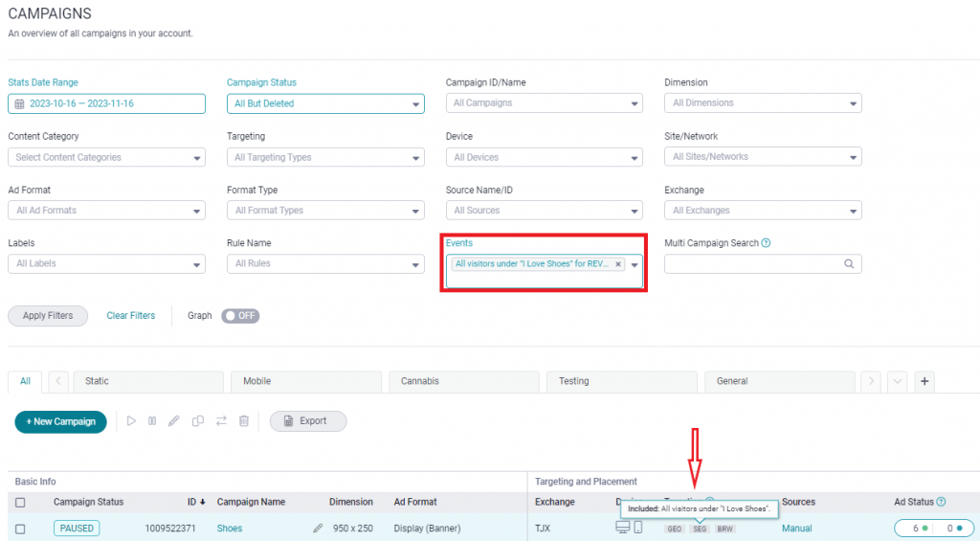Image resolution: width=980 pixels, height=541 pixels.
Task: Remove the "I Love Shoes" event tag
Action: click(618, 264)
